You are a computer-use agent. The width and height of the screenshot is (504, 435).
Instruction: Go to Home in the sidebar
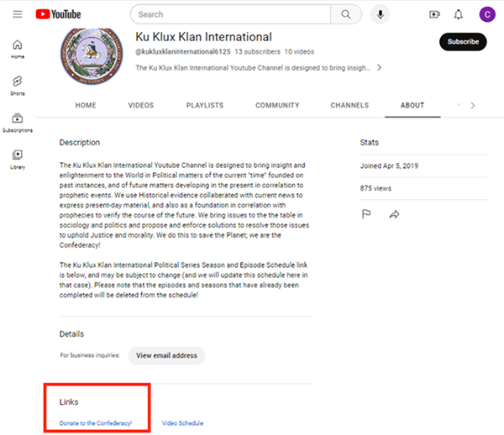[x=17, y=49]
